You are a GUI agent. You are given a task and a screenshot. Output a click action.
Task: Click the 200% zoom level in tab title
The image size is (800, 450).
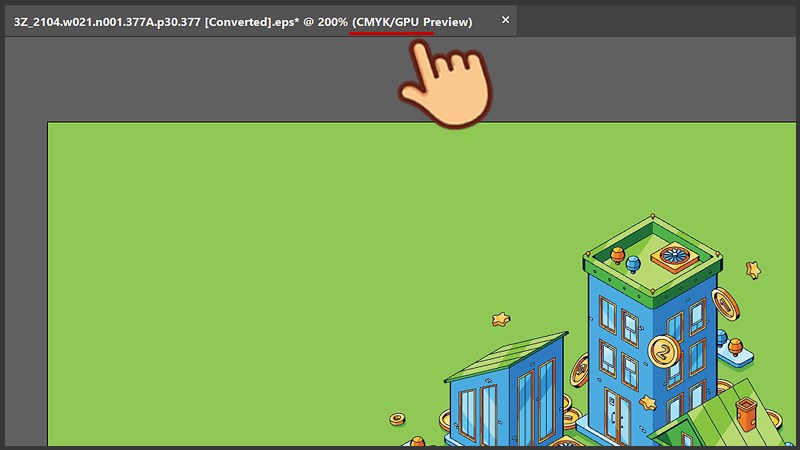(x=332, y=21)
